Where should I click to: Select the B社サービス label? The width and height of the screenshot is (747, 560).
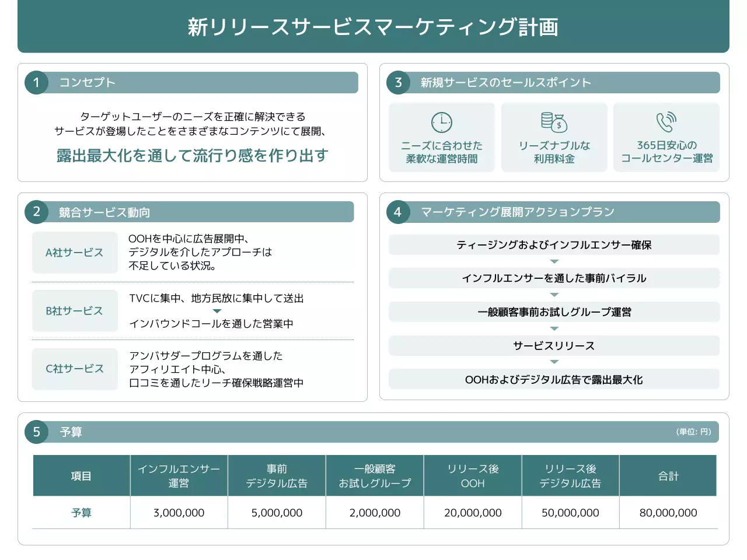click(x=75, y=311)
